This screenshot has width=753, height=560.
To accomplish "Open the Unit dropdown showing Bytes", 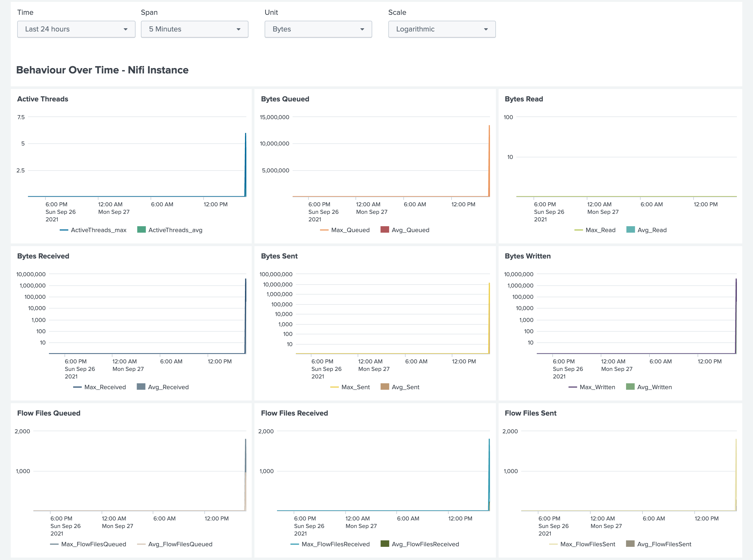I will point(318,29).
